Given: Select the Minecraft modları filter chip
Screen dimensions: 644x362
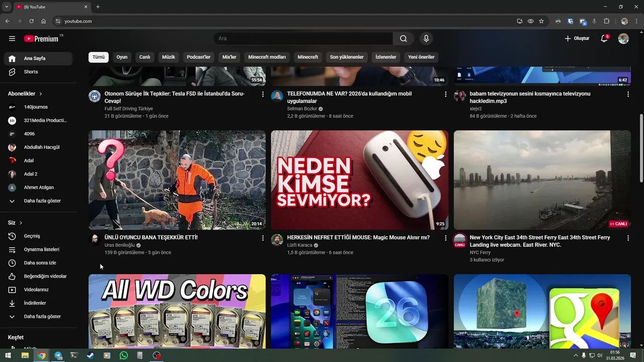Looking at the screenshot, I should pos(267,57).
